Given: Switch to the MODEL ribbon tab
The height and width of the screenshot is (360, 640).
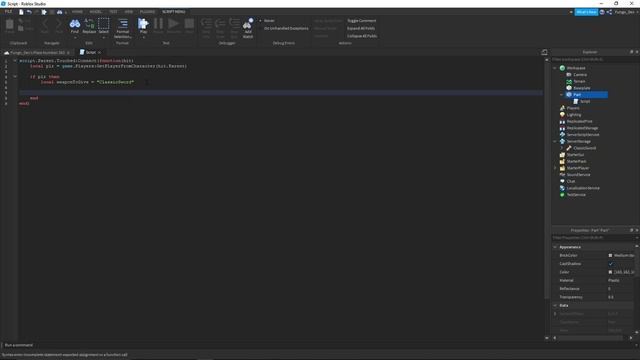Looking at the screenshot, I should coord(96,12).
